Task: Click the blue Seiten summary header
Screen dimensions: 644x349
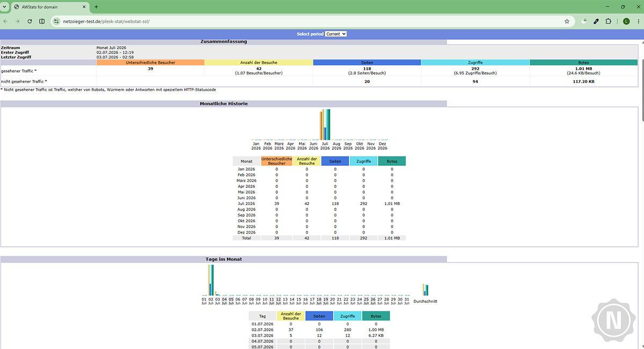Action: click(367, 62)
